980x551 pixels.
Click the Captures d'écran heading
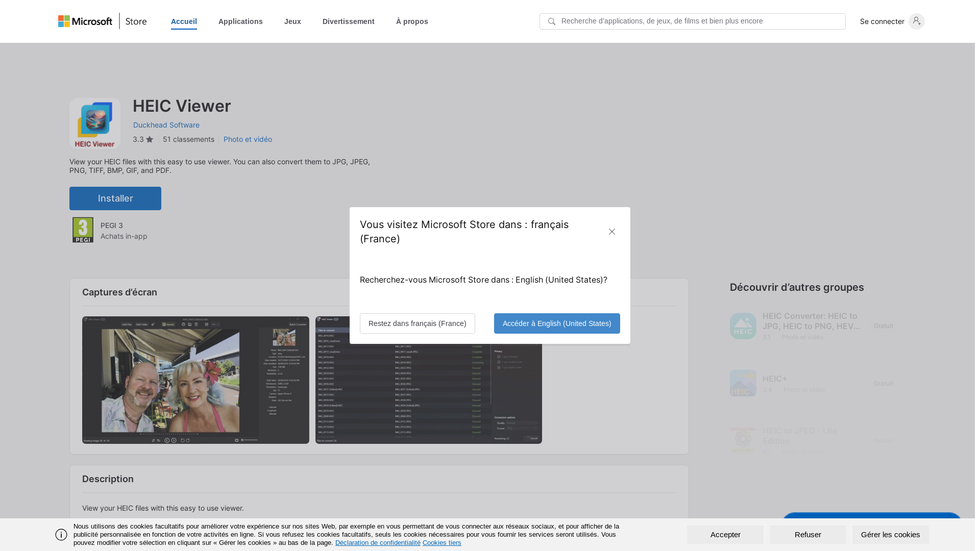pyautogui.click(x=119, y=292)
